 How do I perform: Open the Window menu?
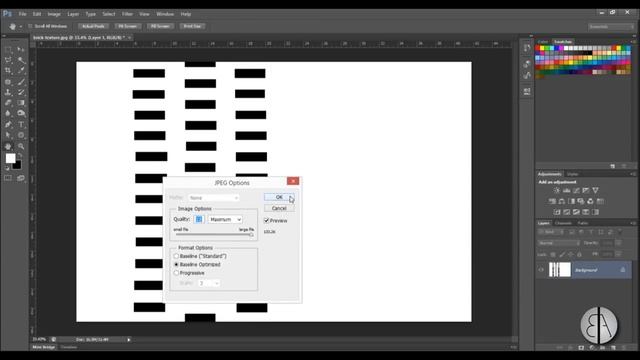tap(165, 14)
